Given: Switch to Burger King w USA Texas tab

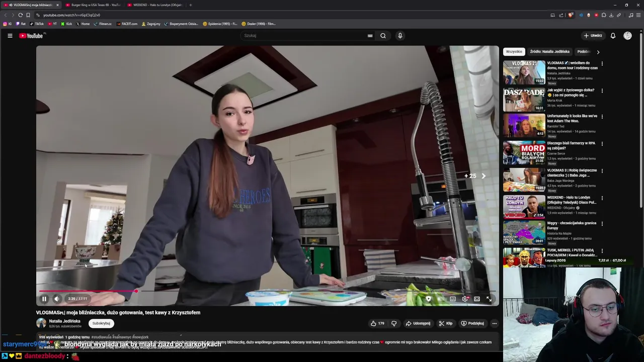Looking at the screenshot, I should point(93,5).
